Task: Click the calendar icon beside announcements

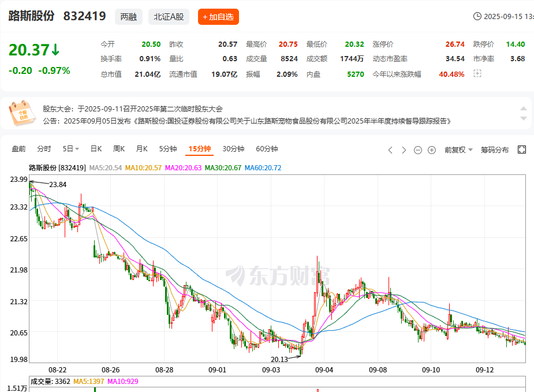Action: click(x=22, y=113)
